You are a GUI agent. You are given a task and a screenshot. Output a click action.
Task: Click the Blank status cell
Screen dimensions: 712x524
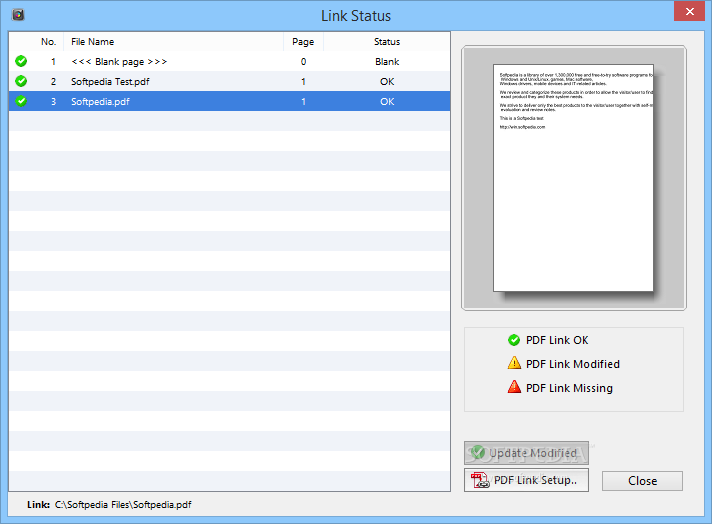pos(387,62)
